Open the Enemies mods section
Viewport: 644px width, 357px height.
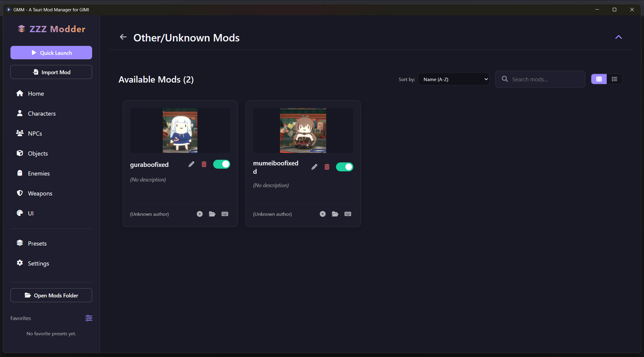(38, 173)
